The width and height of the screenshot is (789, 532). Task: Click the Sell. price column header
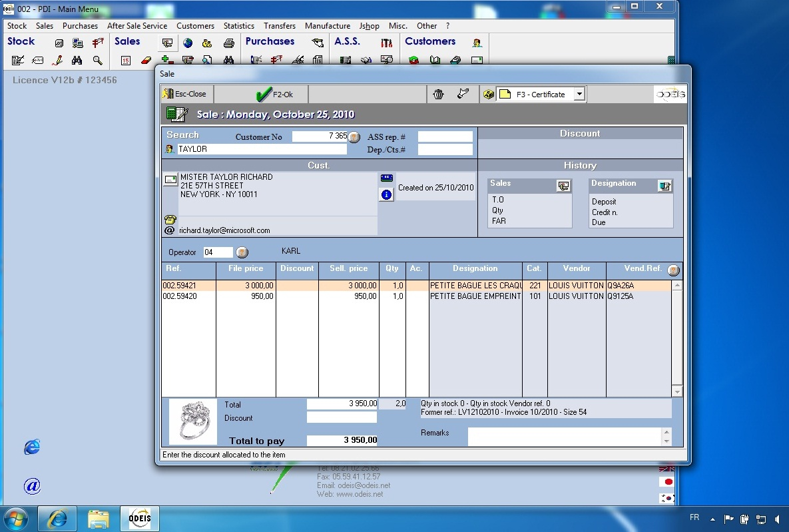tap(348, 269)
